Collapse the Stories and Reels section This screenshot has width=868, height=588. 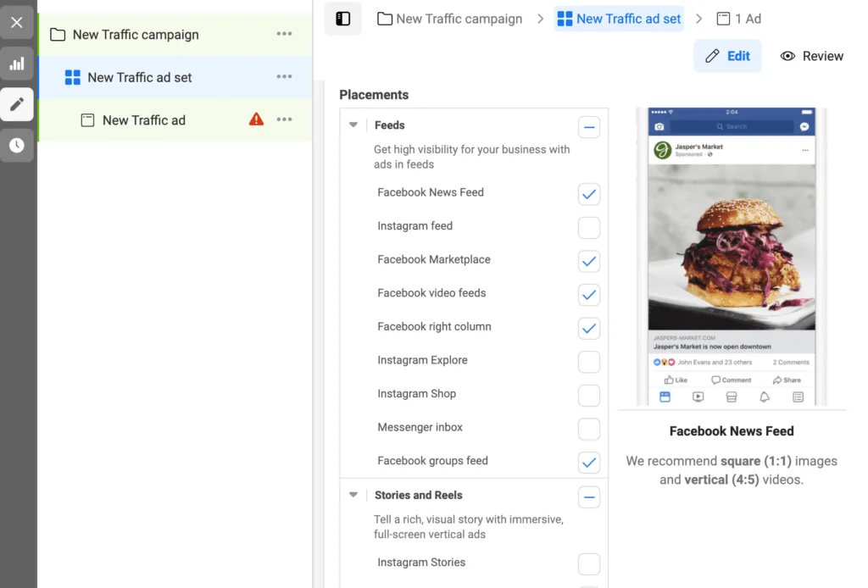pyautogui.click(x=353, y=495)
